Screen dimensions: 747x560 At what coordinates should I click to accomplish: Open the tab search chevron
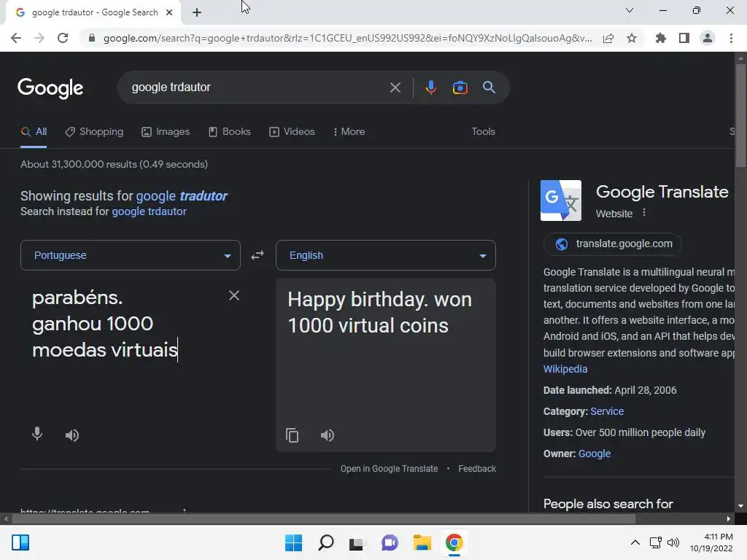coord(630,10)
